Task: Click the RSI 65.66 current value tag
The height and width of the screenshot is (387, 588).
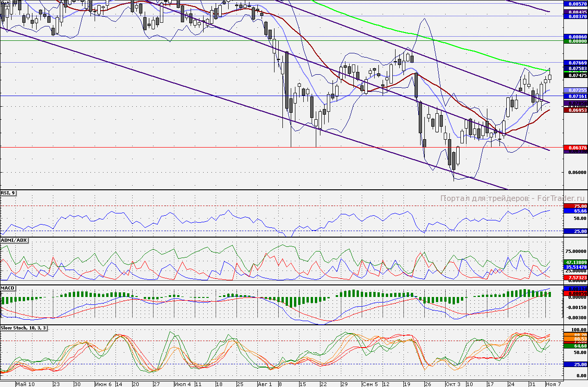Action: pos(575,211)
